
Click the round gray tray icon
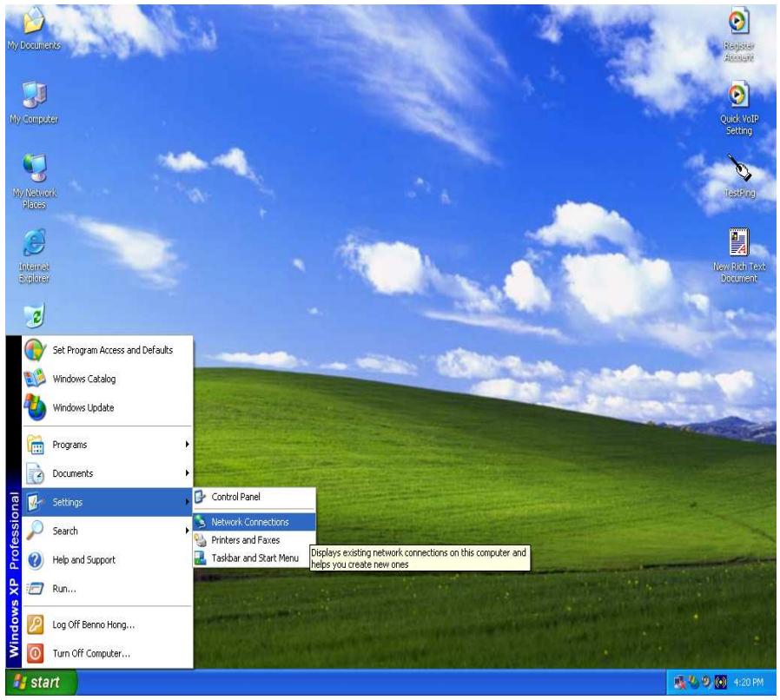click(x=706, y=682)
